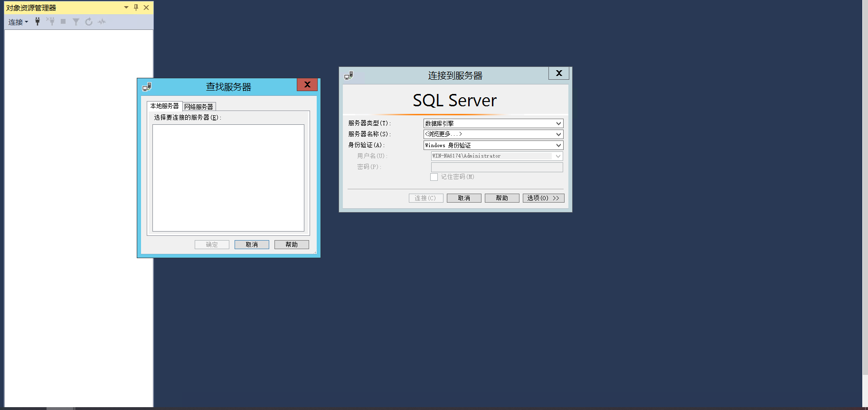The image size is (868, 410).
Task: Click the funnel filter icon in Object Explorer
Action: tap(76, 22)
